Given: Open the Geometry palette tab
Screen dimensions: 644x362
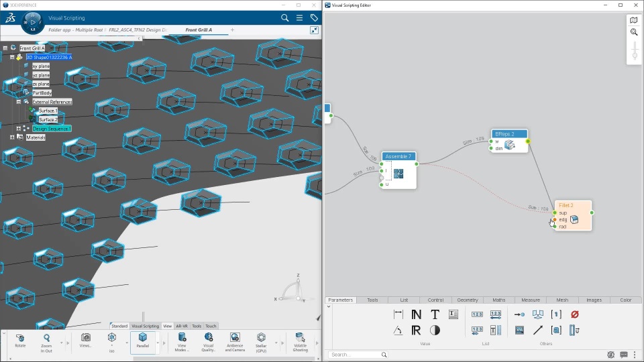Looking at the screenshot, I should click(468, 300).
